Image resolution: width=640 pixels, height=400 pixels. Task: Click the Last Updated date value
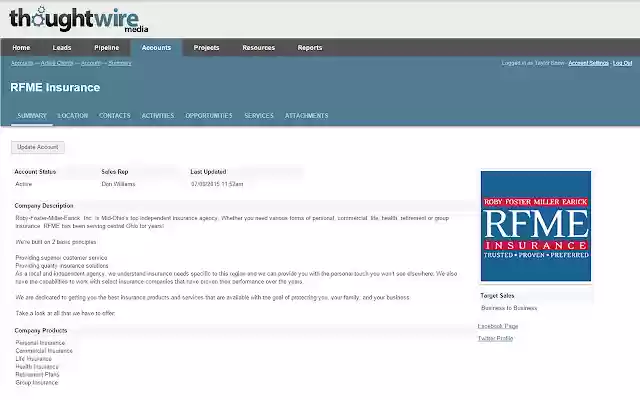click(x=217, y=184)
